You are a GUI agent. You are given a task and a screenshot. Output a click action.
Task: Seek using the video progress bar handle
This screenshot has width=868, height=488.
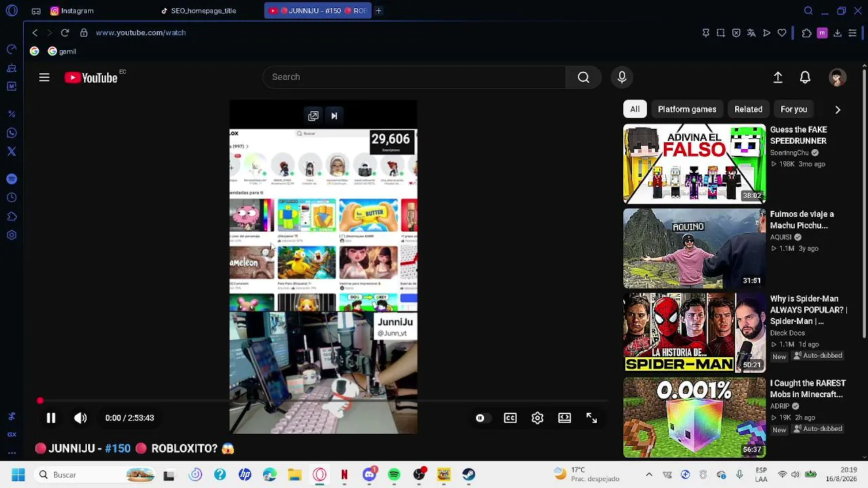pos(40,401)
